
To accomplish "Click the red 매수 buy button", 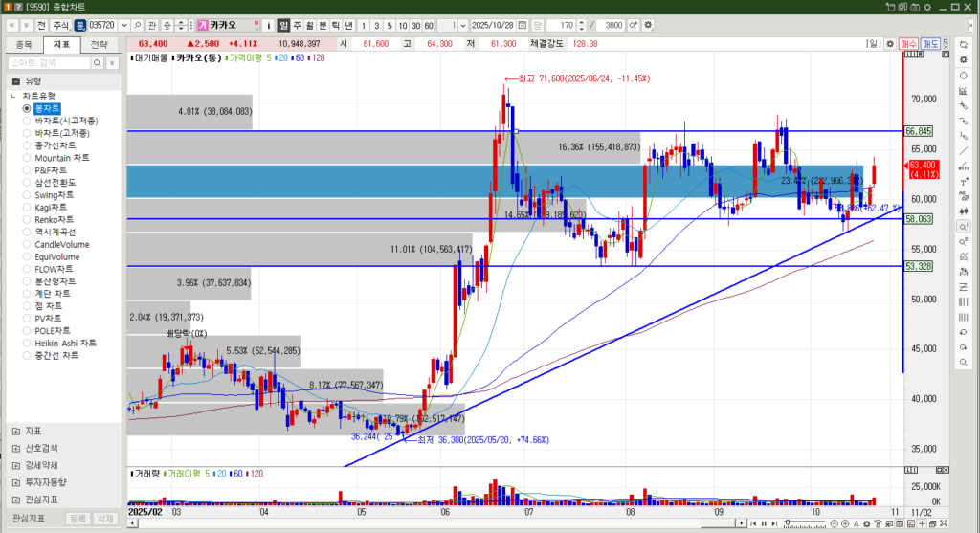I will click(908, 44).
